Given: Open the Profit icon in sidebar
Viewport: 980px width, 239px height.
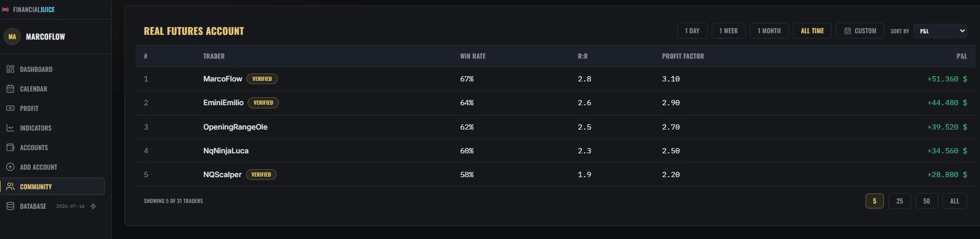Looking at the screenshot, I should pos(10,108).
